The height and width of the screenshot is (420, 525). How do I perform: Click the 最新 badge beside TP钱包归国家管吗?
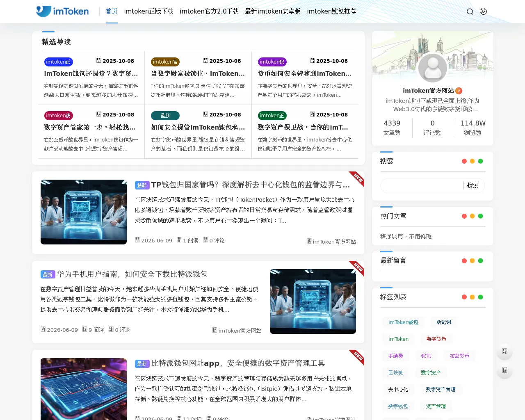[x=142, y=185]
